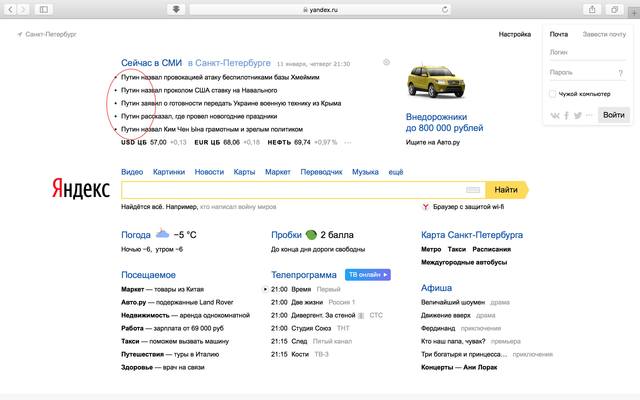Image resolution: width=640 pixels, height=400 pixels.
Task: Click the Войти login button
Action: pyautogui.click(x=614, y=115)
